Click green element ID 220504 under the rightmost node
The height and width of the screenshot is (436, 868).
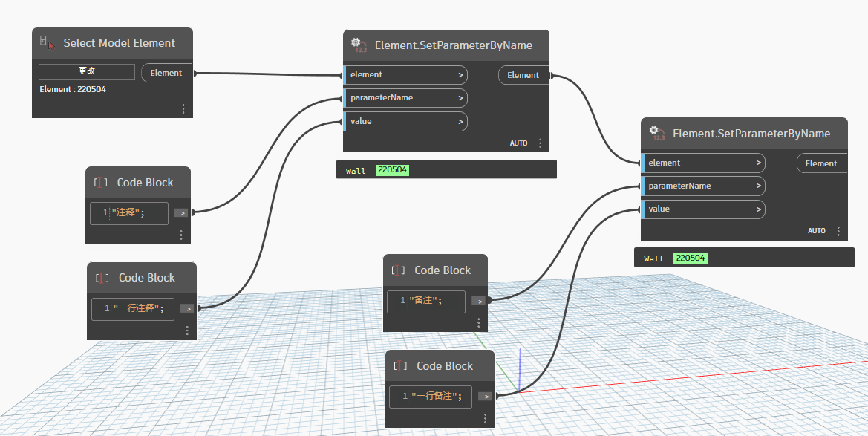(x=690, y=258)
